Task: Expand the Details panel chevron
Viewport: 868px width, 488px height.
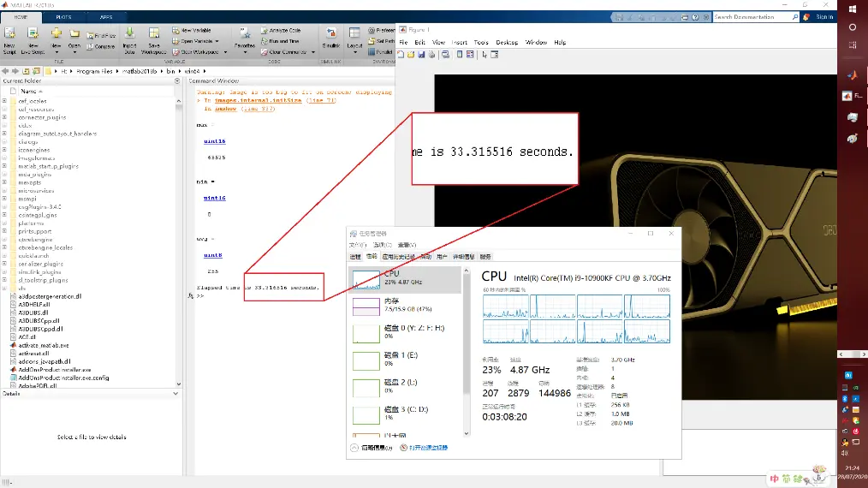Action: pos(175,394)
